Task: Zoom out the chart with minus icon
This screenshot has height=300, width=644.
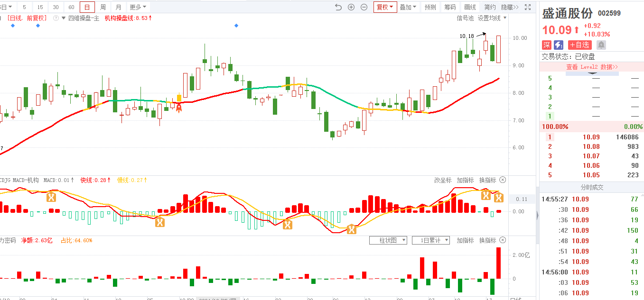Action: pos(364,7)
